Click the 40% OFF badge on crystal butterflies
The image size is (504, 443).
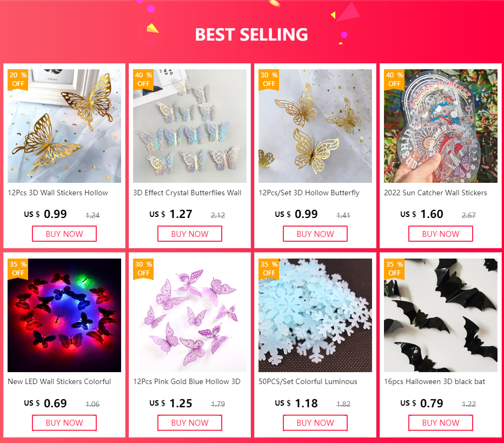click(143, 80)
